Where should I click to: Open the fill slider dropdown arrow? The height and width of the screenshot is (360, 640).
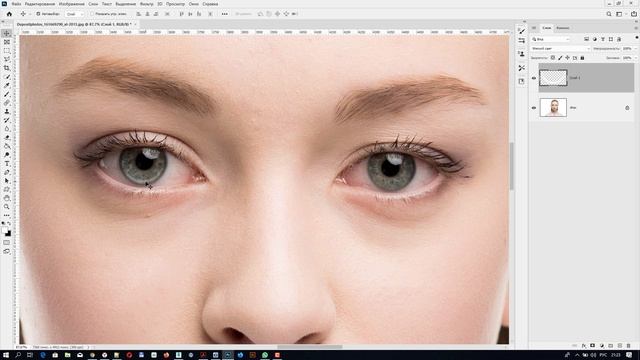pos(636,58)
